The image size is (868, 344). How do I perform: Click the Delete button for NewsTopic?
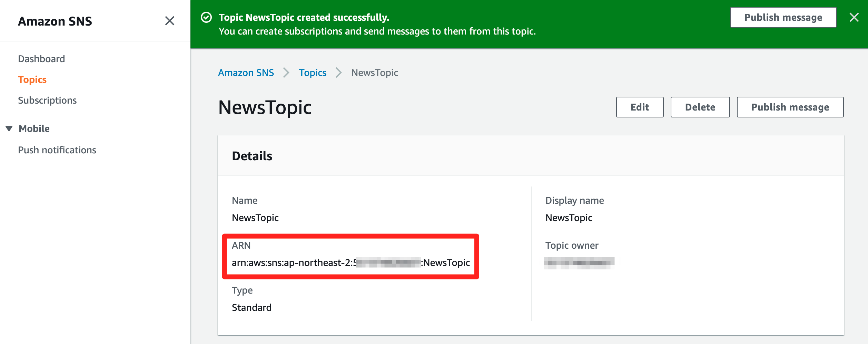coord(700,107)
